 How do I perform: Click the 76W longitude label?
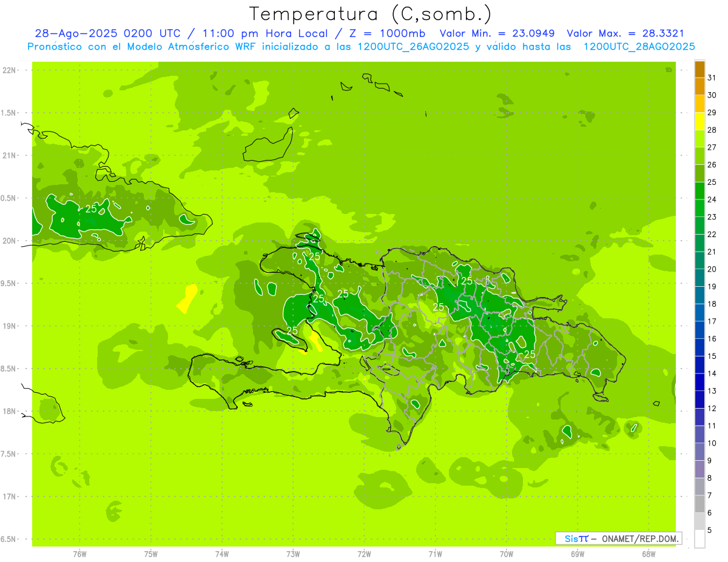[x=79, y=554]
